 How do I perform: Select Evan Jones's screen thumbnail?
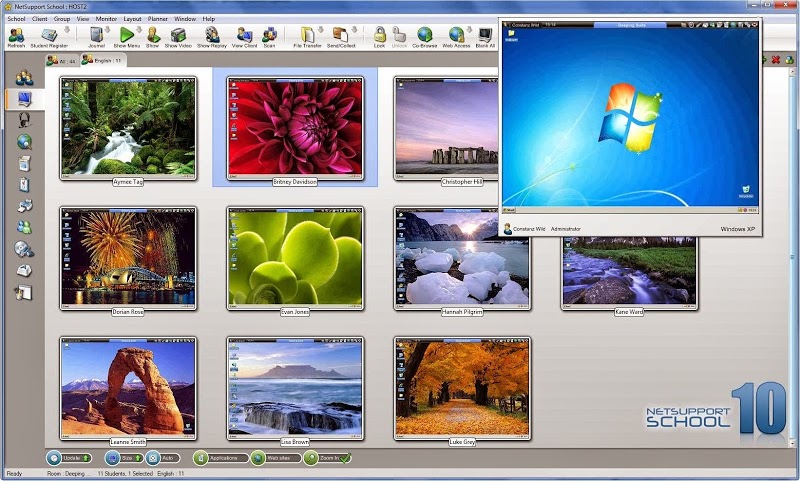click(295, 259)
